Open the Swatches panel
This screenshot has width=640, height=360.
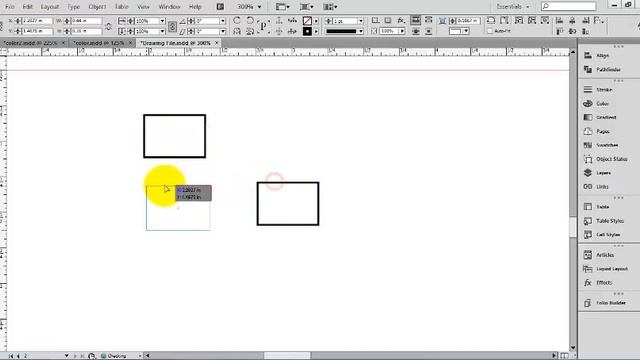tap(601, 145)
